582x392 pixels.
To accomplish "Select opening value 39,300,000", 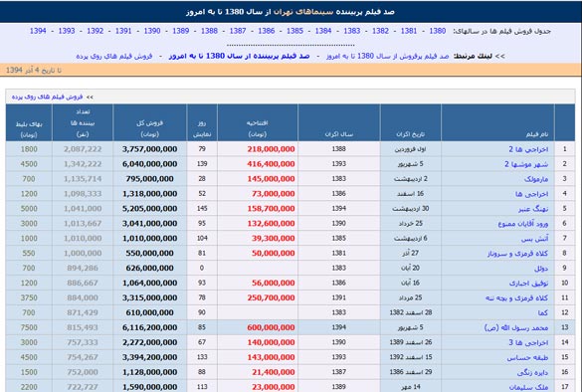I will pos(274,239).
